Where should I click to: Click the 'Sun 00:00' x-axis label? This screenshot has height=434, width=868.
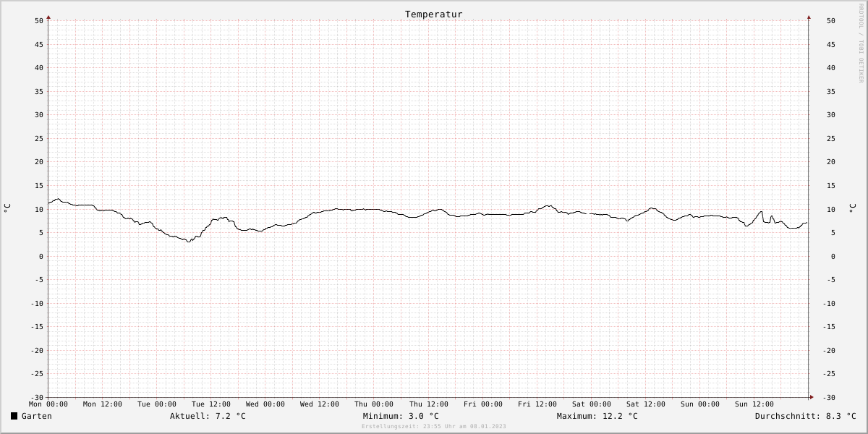pos(700,404)
